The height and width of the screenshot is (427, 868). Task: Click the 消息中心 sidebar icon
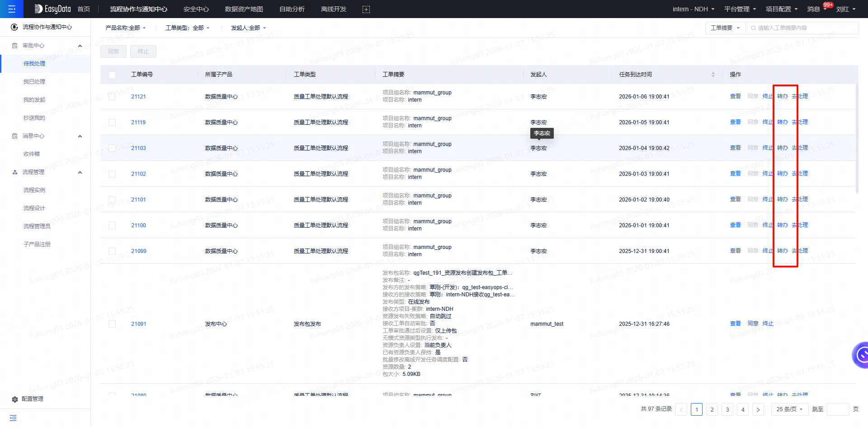point(14,136)
